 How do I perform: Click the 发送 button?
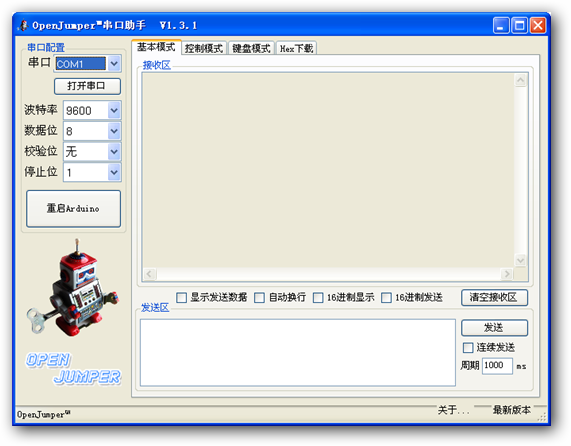tap(494, 328)
